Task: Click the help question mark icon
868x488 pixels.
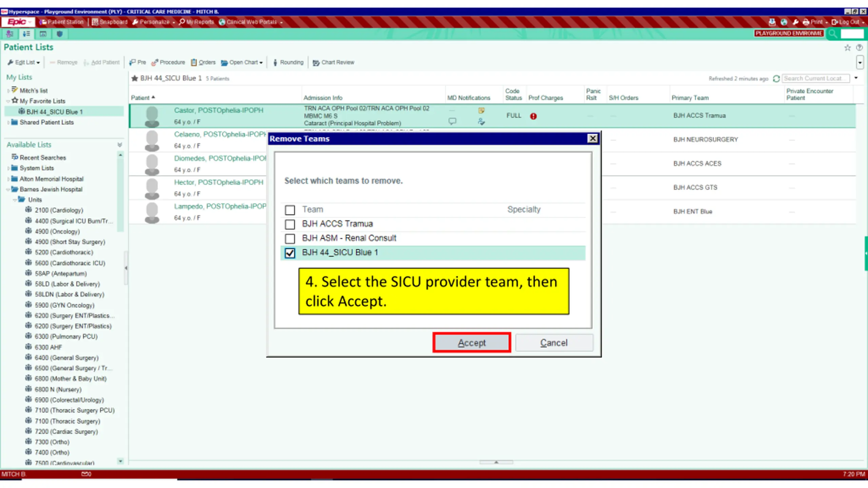Action: tap(859, 48)
